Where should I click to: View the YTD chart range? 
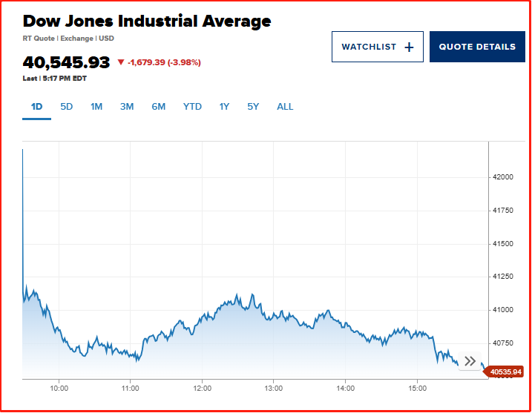click(x=192, y=107)
